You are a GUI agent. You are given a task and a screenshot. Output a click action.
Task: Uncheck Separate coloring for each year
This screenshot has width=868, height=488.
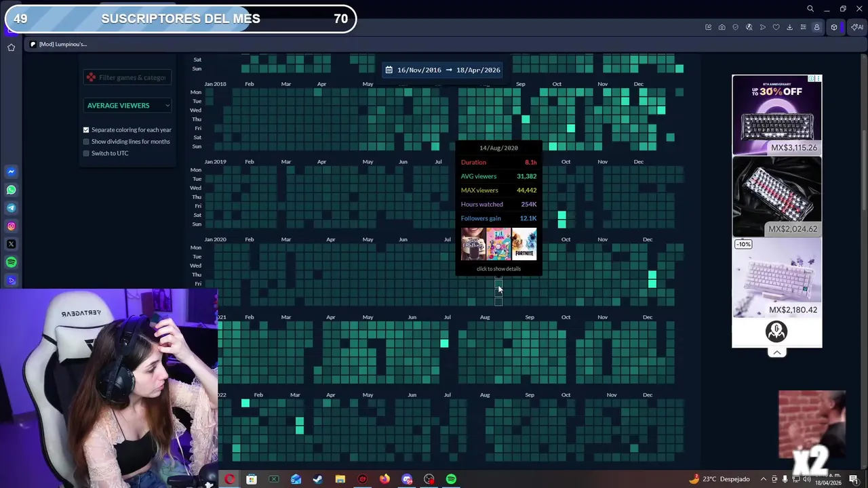86,129
